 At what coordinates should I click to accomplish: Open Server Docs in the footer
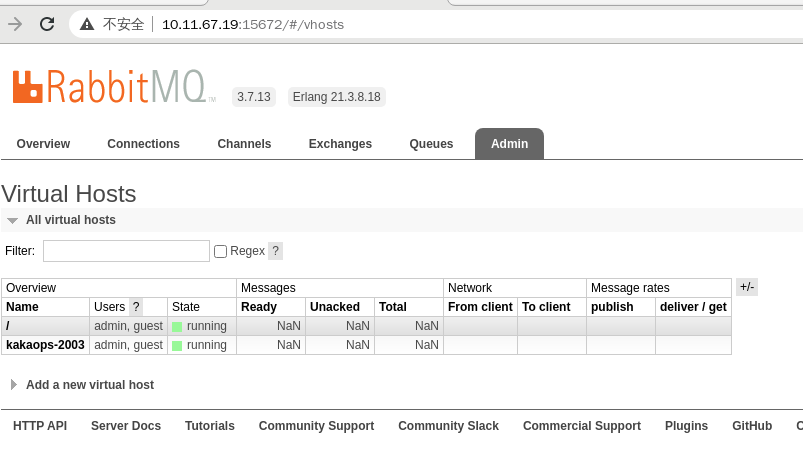pos(126,426)
